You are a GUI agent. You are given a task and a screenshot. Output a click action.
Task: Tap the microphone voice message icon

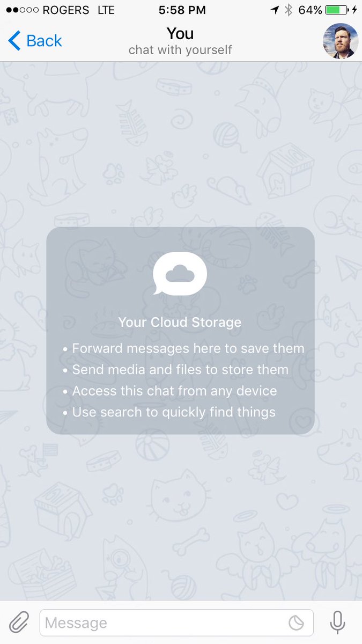coord(337,623)
